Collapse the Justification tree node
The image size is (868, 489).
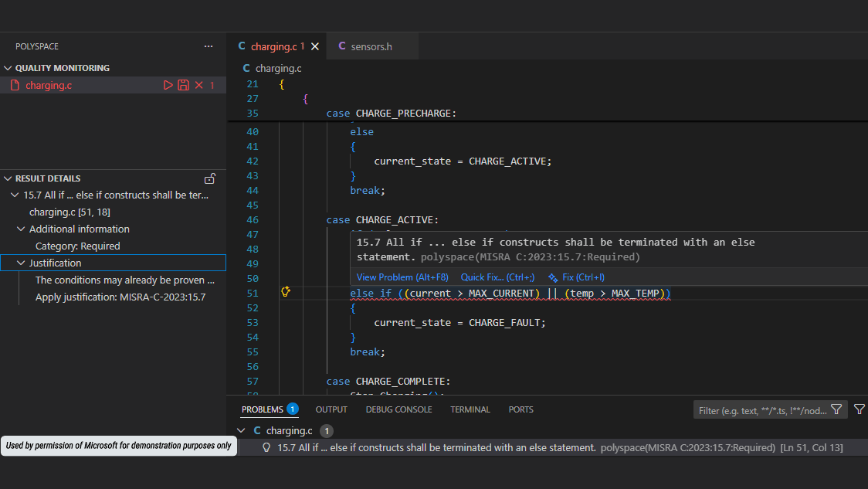point(21,263)
